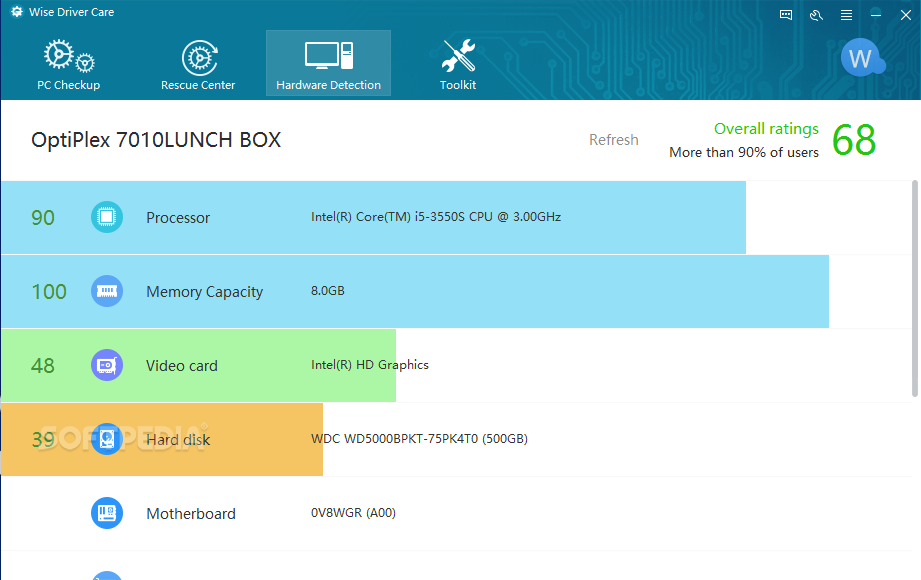This screenshot has width=921, height=580.
Task: Click the hardware list vertical scrollbar
Action: click(x=915, y=289)
